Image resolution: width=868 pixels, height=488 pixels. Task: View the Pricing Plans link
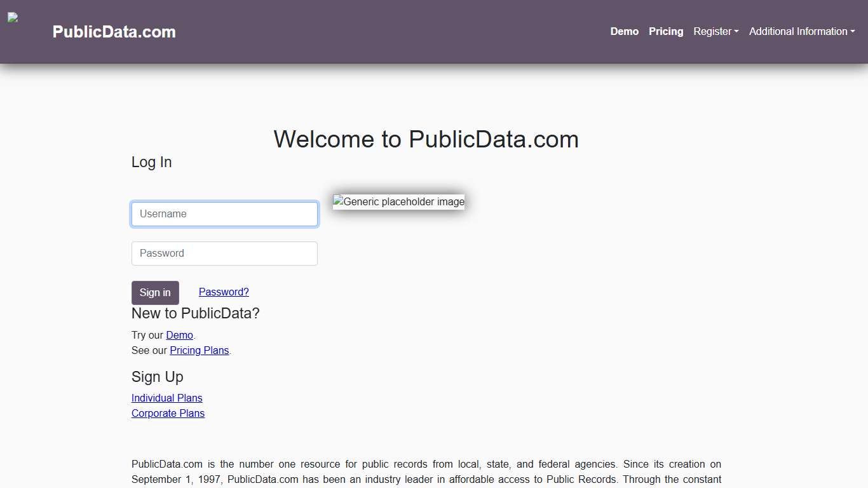tap(200, 350)
